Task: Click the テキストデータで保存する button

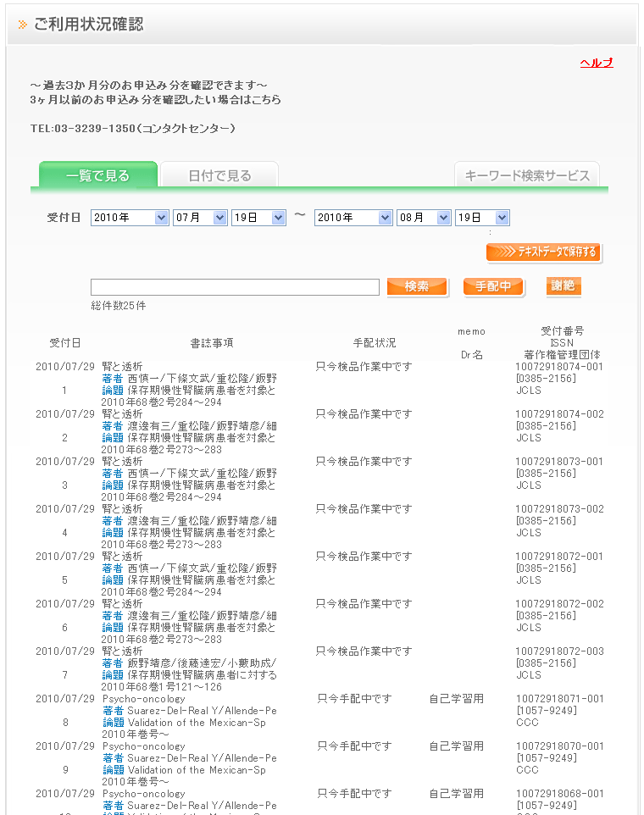Action: click(x=544, y=252)
